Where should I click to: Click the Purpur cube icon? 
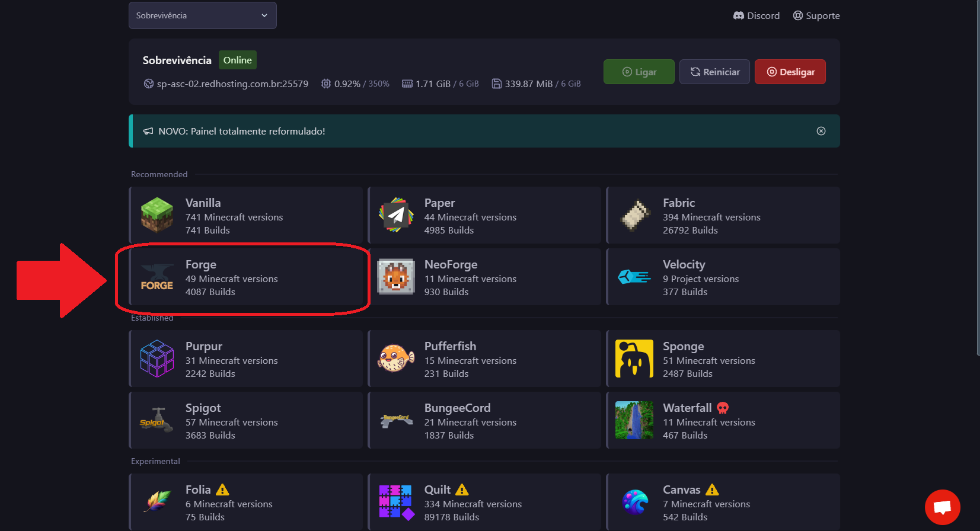point(157,359)
